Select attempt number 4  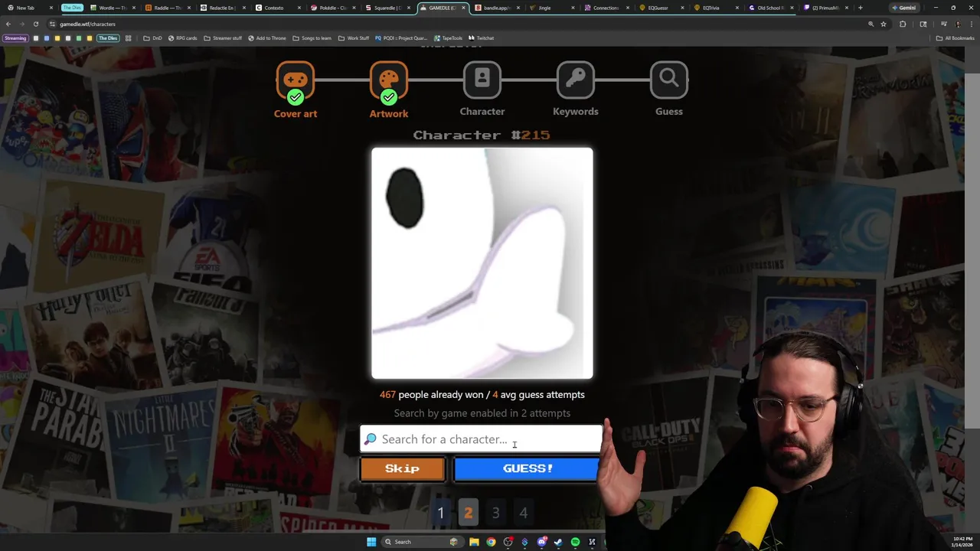(524, 513)
